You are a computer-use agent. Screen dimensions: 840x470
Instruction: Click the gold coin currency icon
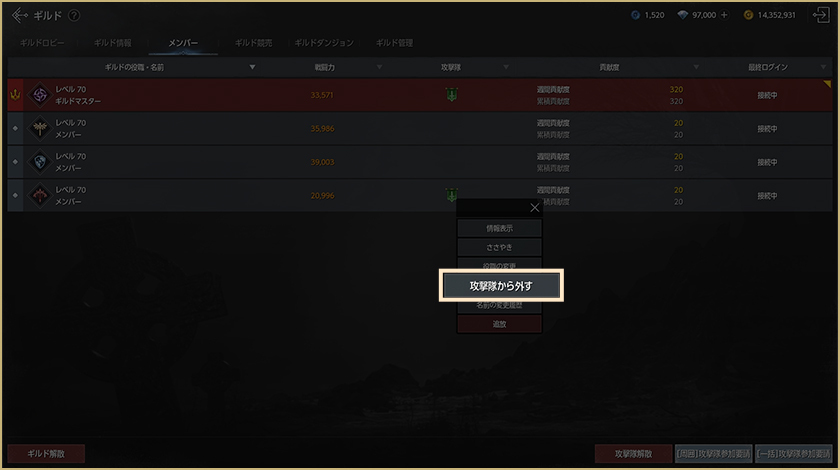[x=748, y=15]
